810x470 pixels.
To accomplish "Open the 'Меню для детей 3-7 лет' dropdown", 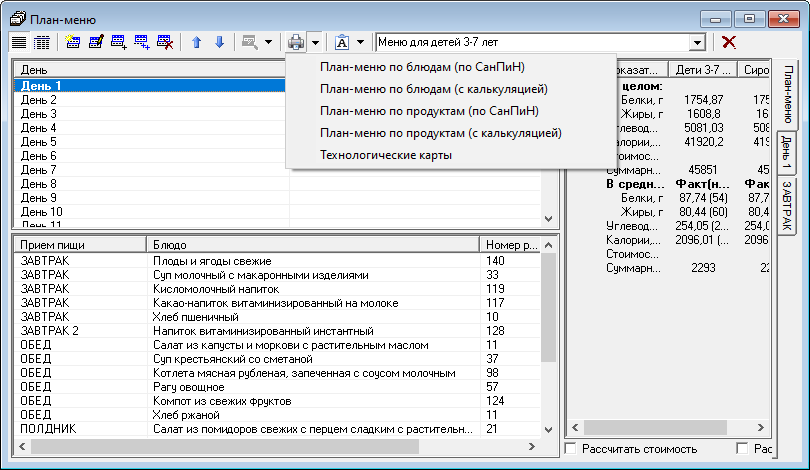I will 696,42.
